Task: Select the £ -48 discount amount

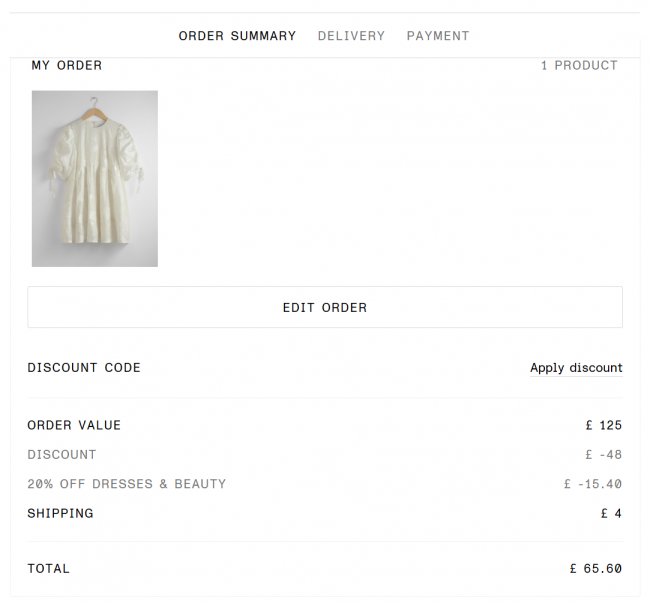Action: [604, 455]
